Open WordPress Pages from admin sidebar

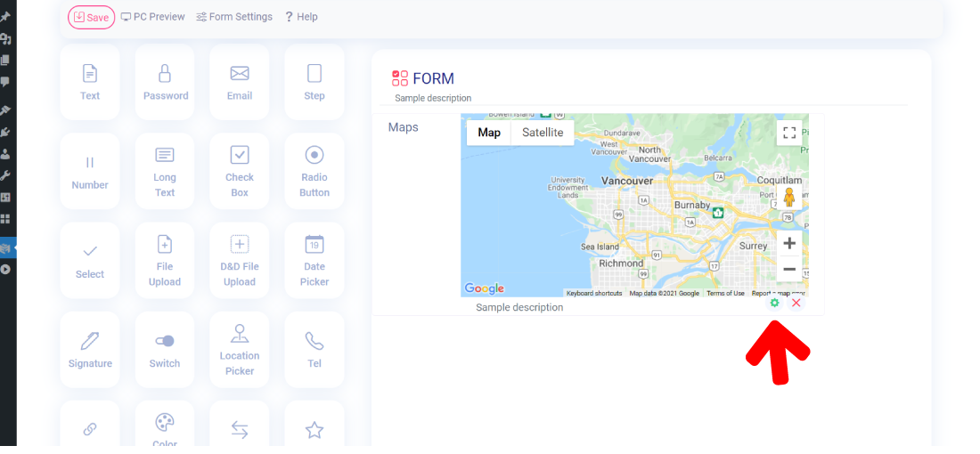tap(5, 61)
